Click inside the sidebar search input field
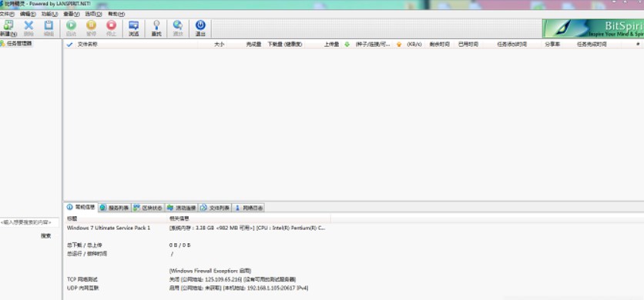Image resolution: width=644 pixels, height=300 pixels. pyautogui.click(x=29, y=222)
